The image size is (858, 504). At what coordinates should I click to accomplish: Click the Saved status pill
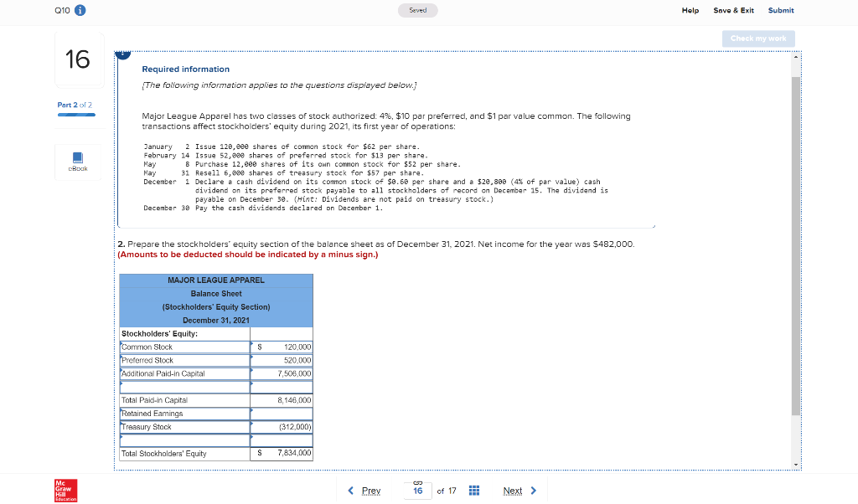[x=417, y=10]
